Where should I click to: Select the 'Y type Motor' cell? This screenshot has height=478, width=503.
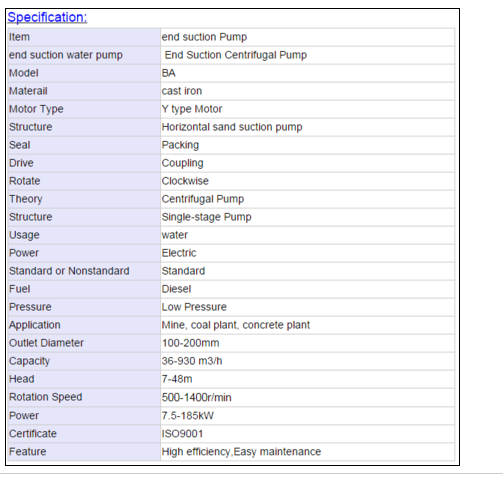click(307, 109)
